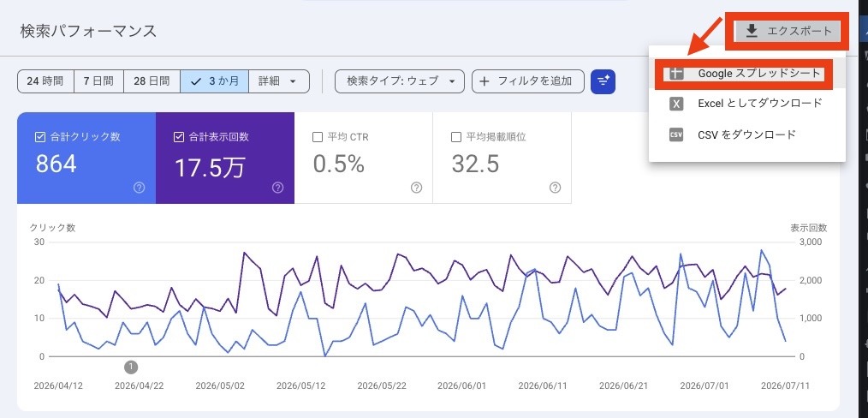Click the blue filter sparkle icon

click(603, 81)
